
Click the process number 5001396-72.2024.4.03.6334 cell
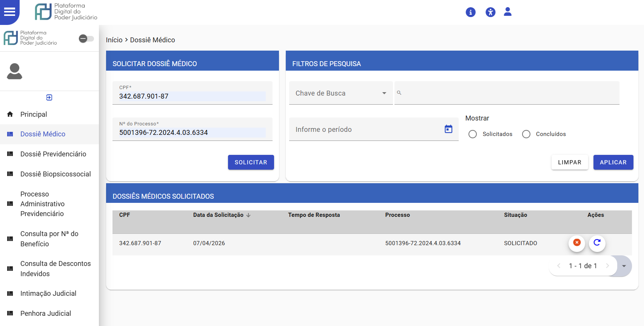pos(423,243)
